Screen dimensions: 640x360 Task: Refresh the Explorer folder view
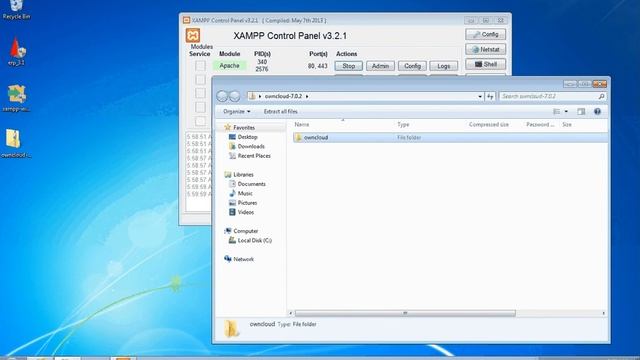click(x=490, y=96)
